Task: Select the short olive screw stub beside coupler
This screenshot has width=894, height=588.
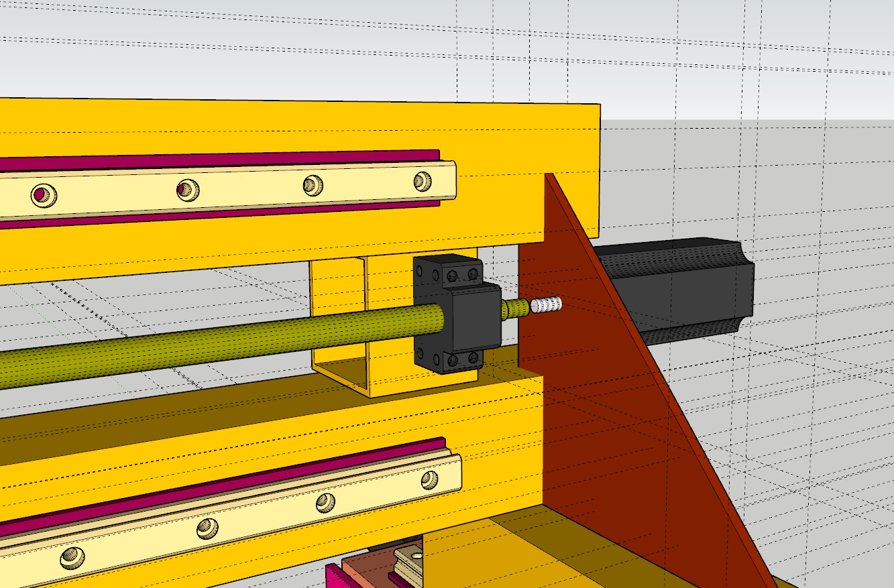Action: pos(516,309)
